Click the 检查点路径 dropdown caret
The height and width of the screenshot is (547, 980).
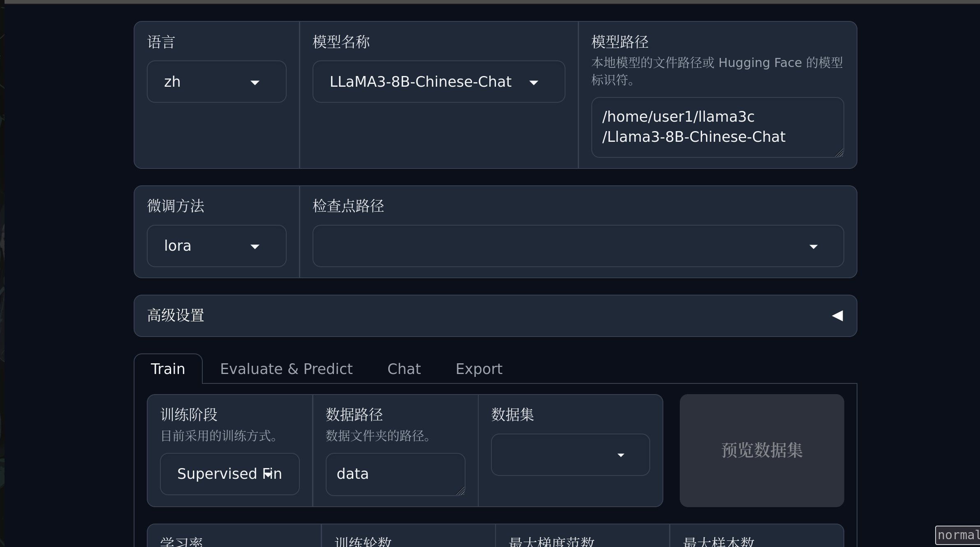pos(813,247)
